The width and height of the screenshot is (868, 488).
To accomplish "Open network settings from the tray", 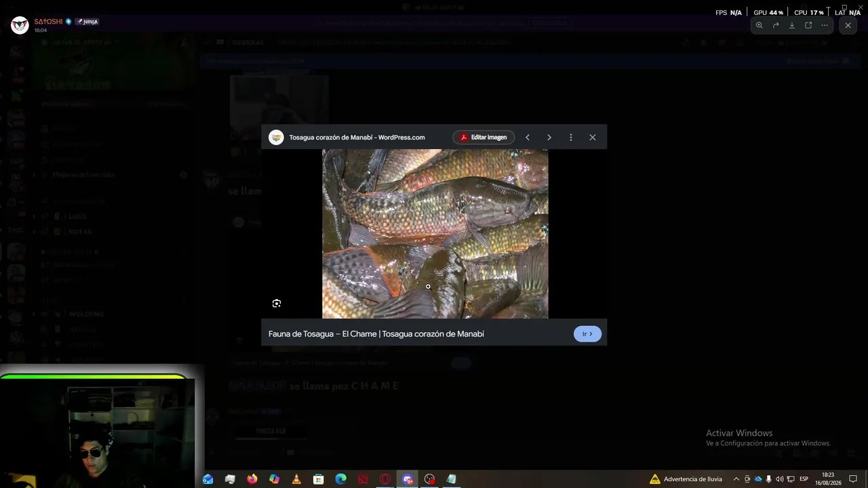I will click(791, 479).
